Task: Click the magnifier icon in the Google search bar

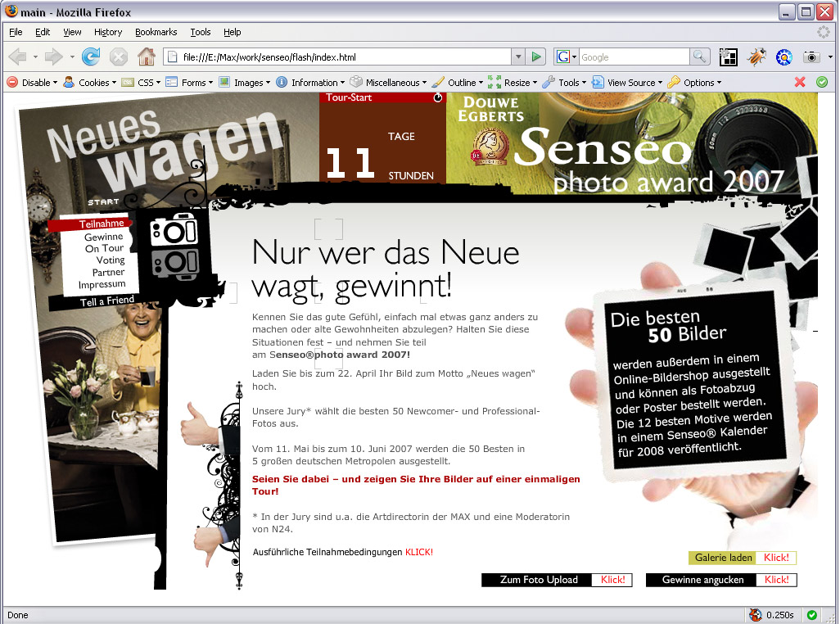Action: coord(700,57)
